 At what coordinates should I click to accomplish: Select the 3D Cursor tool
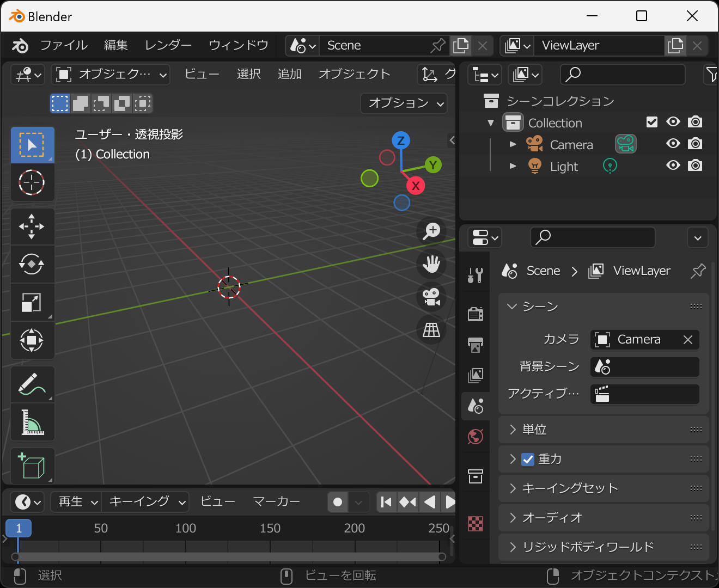(32, 182)
